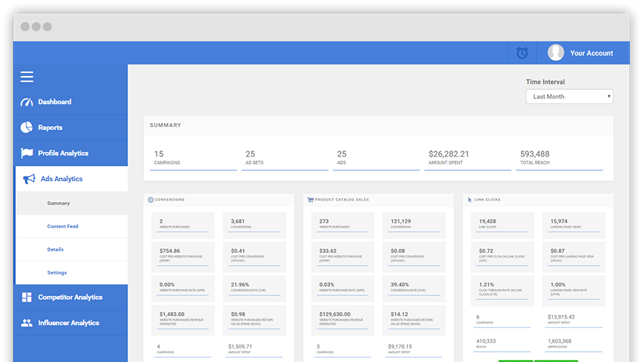Click the Ads Analytics megaphone icon
Viewport: 644px width, 362px height.
(29, 179)
